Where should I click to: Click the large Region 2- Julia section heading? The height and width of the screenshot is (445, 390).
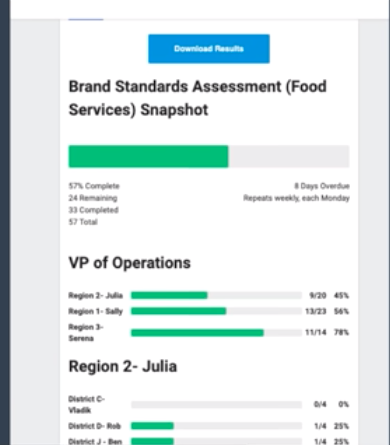pos(123,367)
